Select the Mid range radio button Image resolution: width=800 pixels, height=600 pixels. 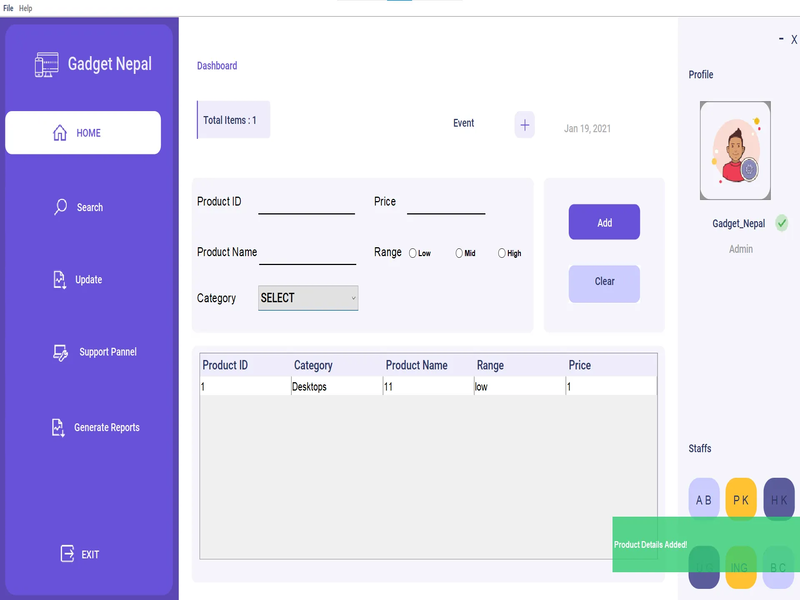(459, 253)
